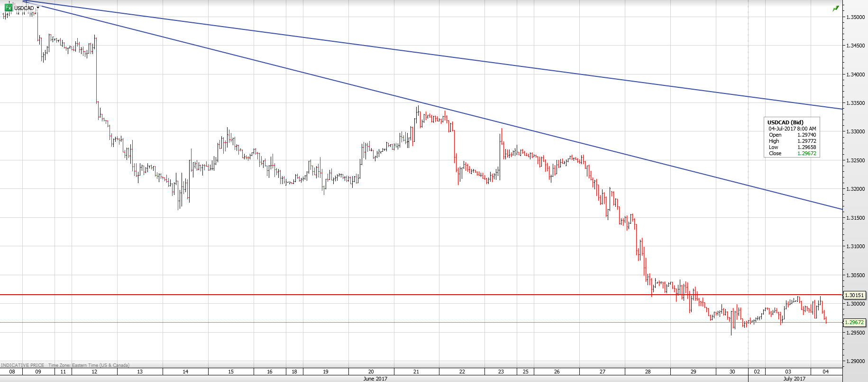This screenshot has height=382, width=868.
Task: Click date 28 on the time axis
Action: (648, 372)
